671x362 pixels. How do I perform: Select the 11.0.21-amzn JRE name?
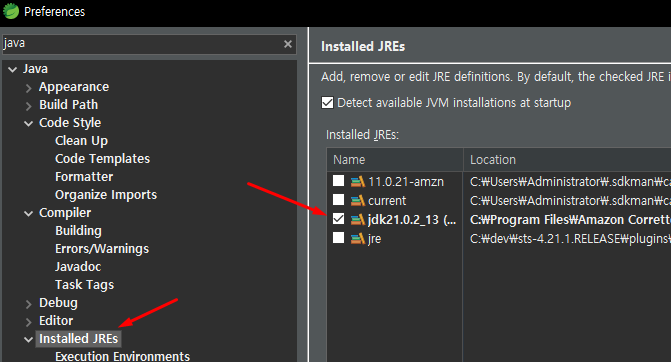(406, 182)
